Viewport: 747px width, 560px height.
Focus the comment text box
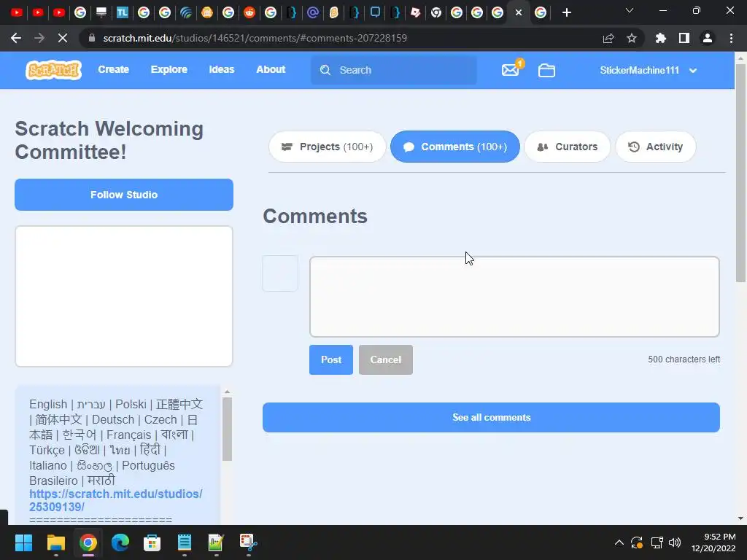pyautogui.click(x=514, y=297)
